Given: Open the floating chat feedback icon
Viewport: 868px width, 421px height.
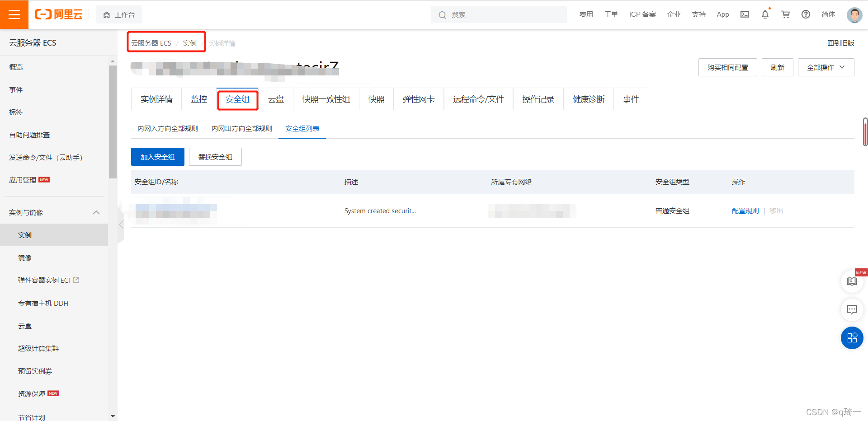Looking at the screenshot, I should point(852,309).
